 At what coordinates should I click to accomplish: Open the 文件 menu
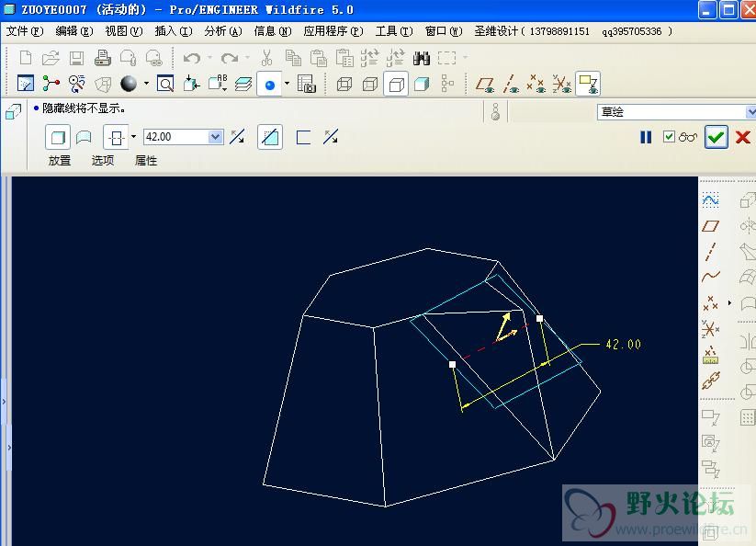coord(25,31)
